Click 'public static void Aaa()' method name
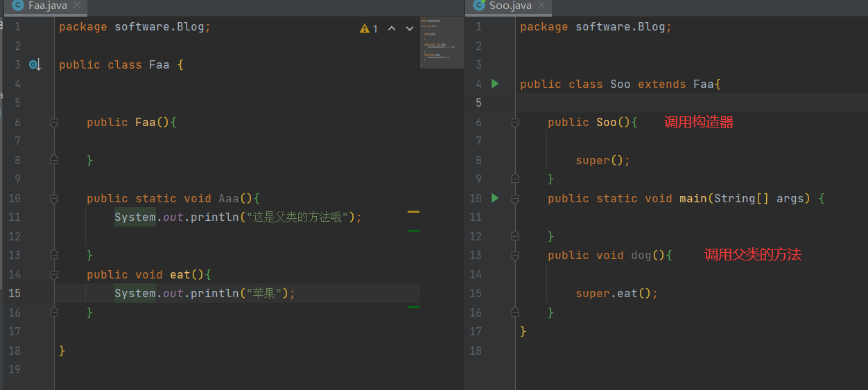 point(229,199)
